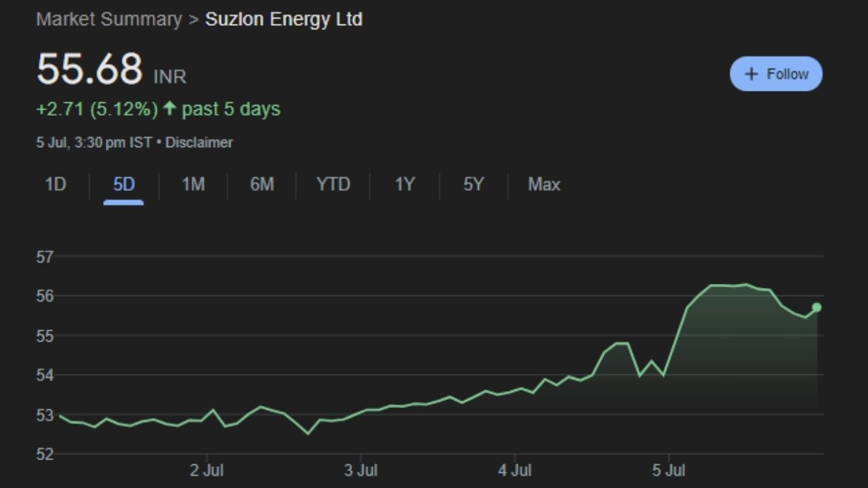Click the 3 Jul axis label
Viewport: 868px width, 488px height.
click(361, 470)
